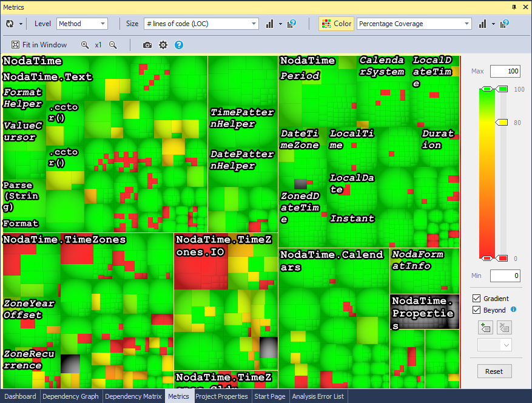Click the zoom in magnifier icon

click(x=85, y=45)
